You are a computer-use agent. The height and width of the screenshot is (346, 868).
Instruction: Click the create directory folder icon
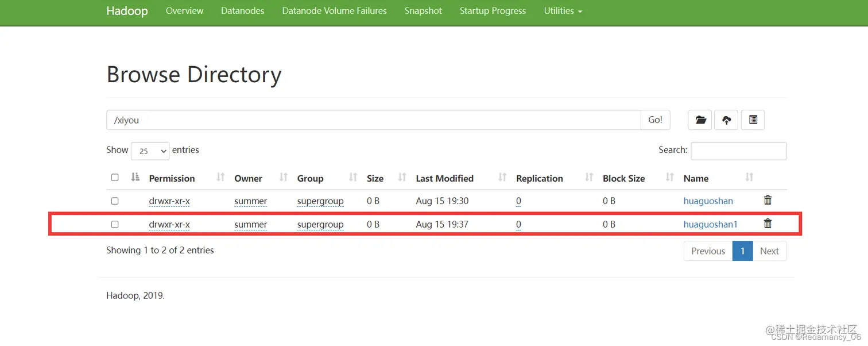[700, 120]
